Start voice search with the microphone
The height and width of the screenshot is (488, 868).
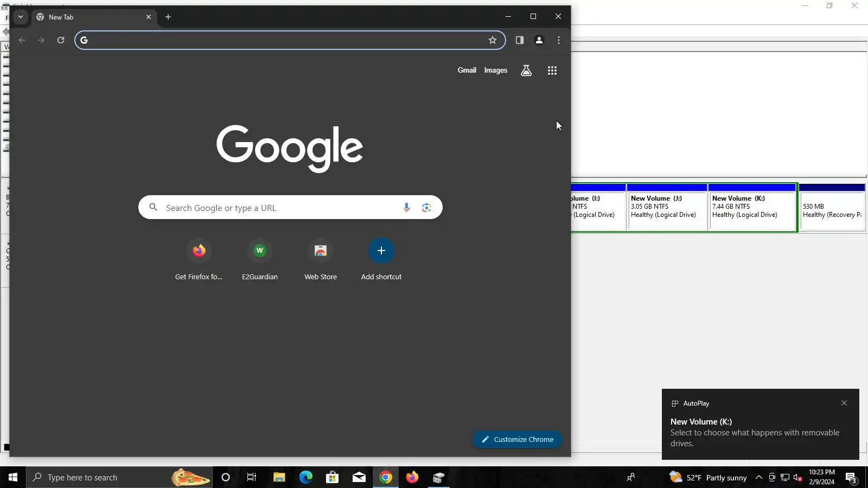point(406,207)
